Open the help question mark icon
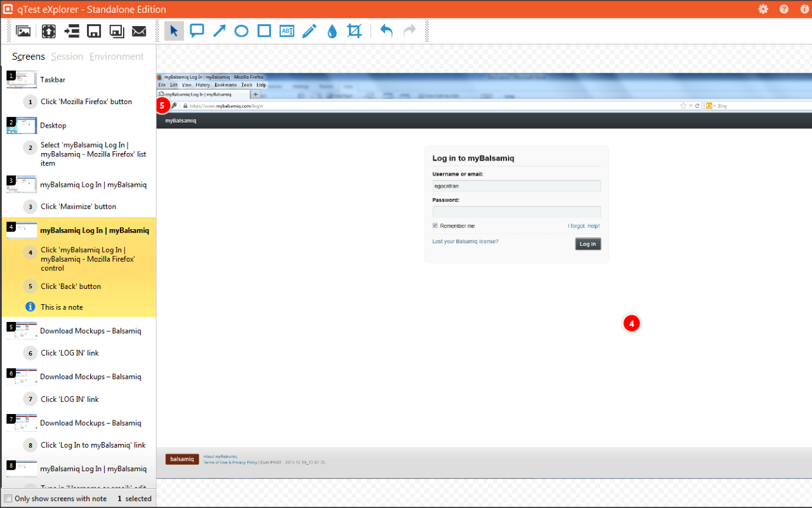This screenshot has width=812, height=508. point(784,10)
